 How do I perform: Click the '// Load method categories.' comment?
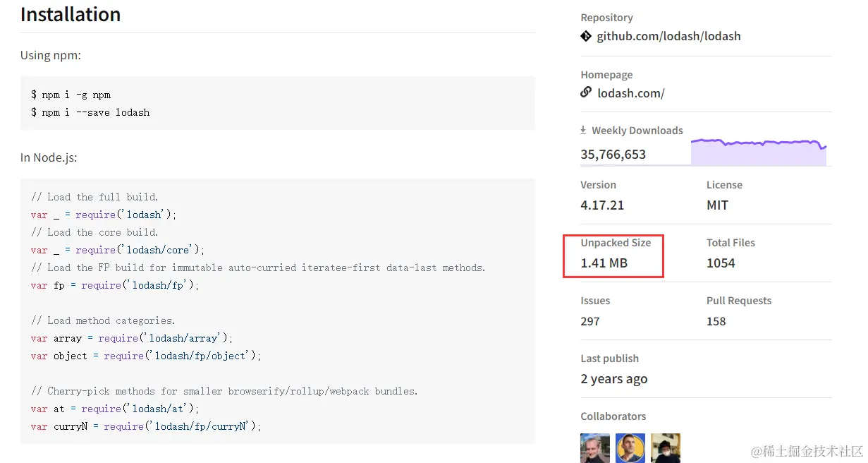tap(103, 320)
